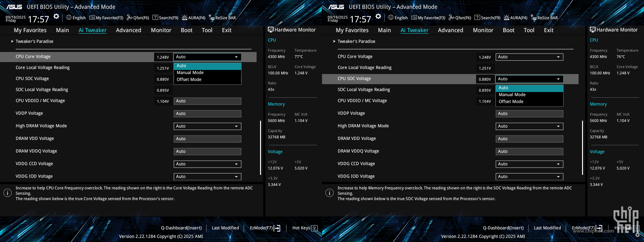Click Q-Dashboard(Insert) in right BIOS screen
This screenshot has height=242, width=644.
pos(503,228)
